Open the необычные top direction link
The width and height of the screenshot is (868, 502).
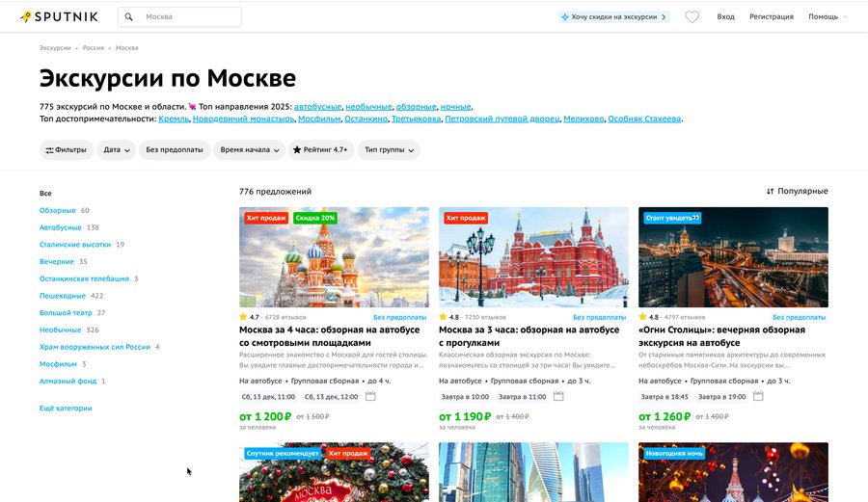click(368, 107)
